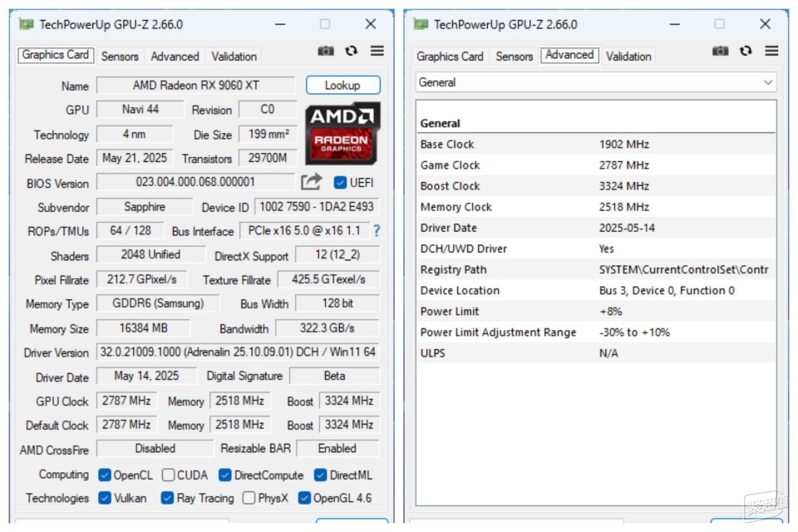Click the Bus Interface question mark icon
This screenshot has height=532, width=798.
[x=377, y=231]
